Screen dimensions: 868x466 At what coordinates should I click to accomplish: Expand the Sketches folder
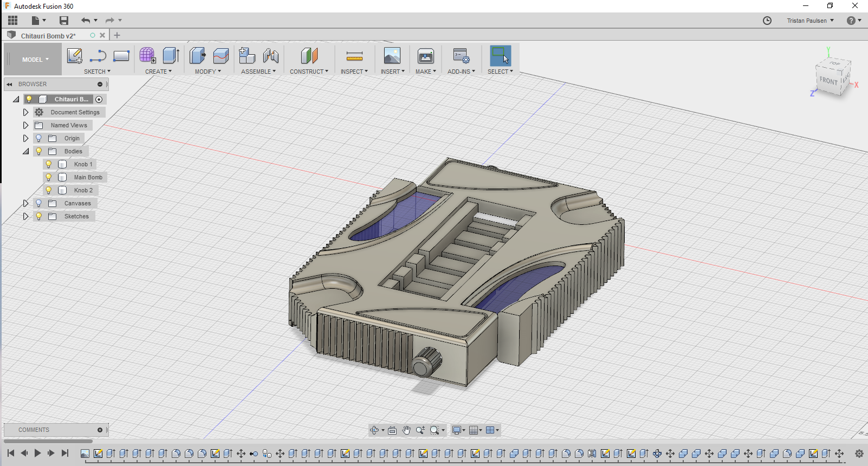tap(25, 216)
